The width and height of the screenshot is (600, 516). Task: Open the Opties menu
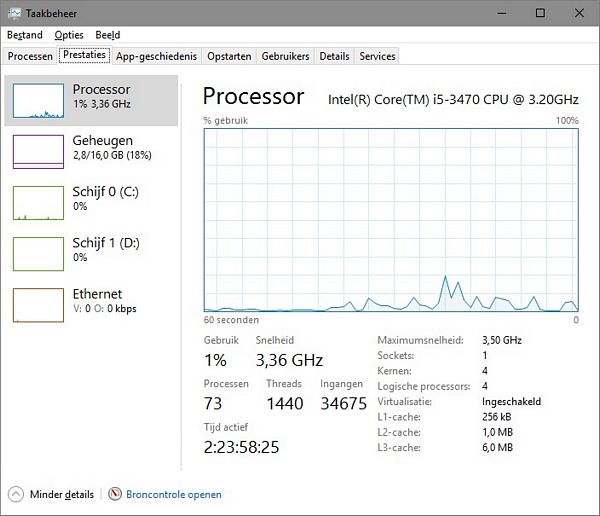point(69,35)
